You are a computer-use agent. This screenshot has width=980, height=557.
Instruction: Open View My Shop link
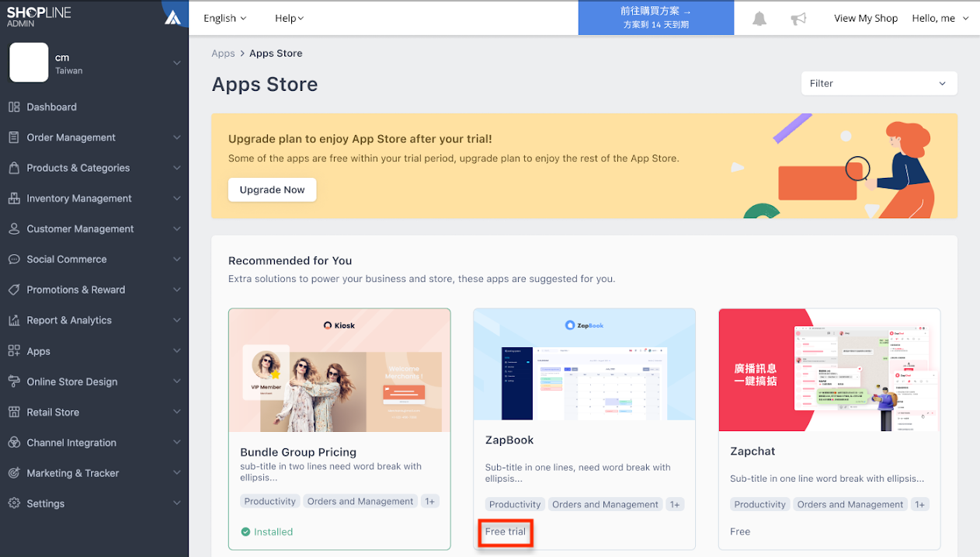pos(866,18)
